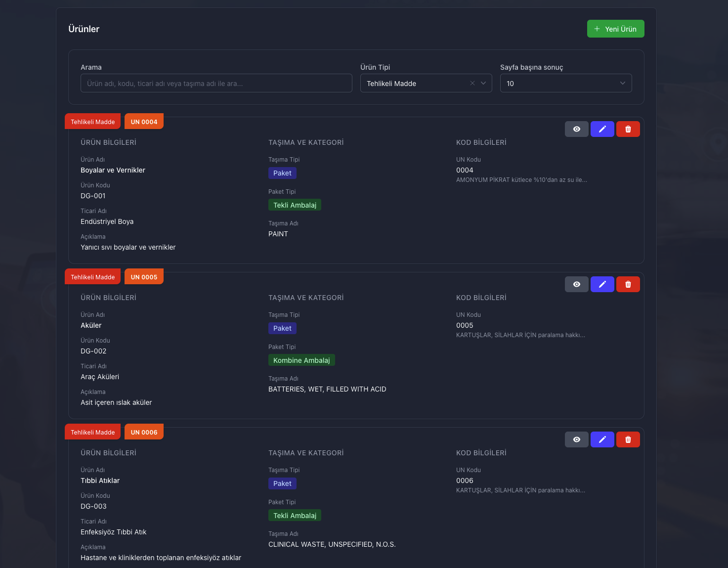Delete the Tıbbi Atıklar product
The height and width of the screenshot is (568, 728).
[628, 439]
